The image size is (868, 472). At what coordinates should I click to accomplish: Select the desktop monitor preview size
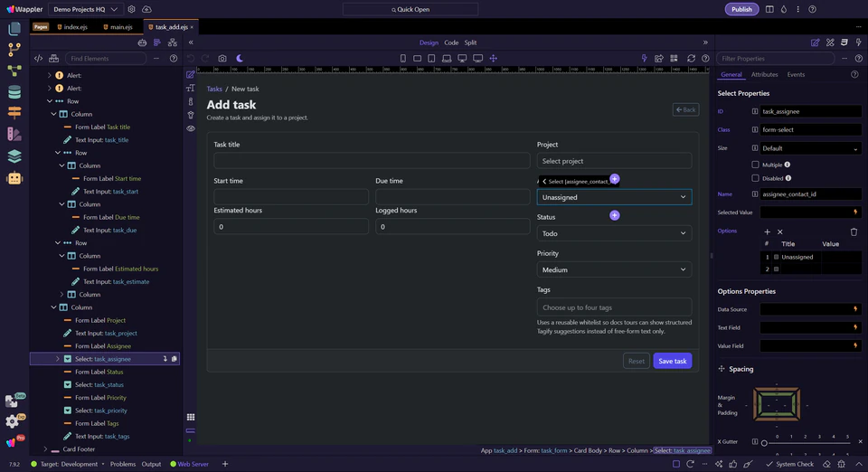tap(462, 58)
